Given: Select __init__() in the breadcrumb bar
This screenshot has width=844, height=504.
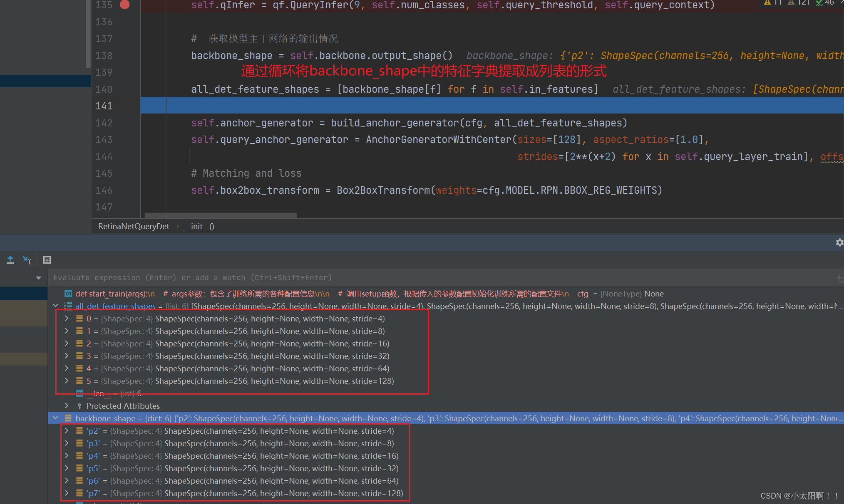Looking at the screenshot, I should 199,226.
